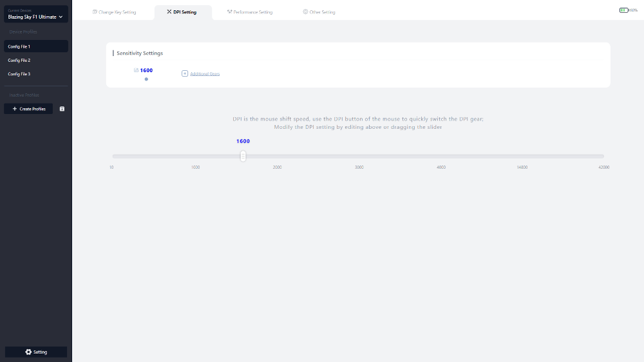Click the Device Profiles label

pyautogui.click(x=23, y=32)
